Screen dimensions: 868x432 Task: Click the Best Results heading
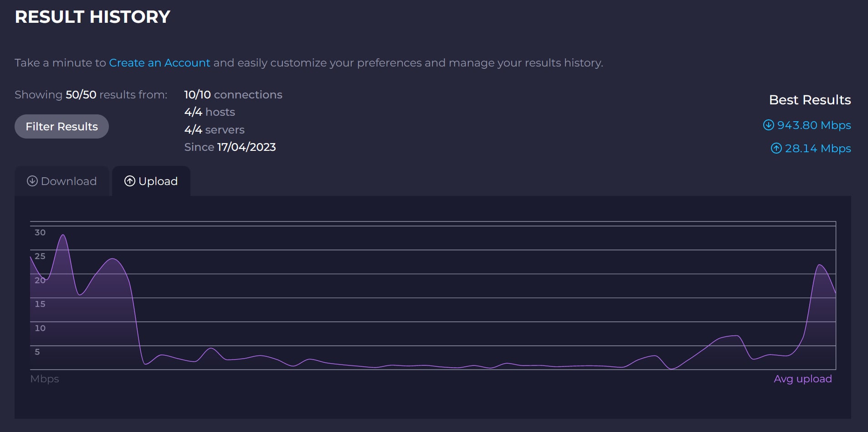810,100
